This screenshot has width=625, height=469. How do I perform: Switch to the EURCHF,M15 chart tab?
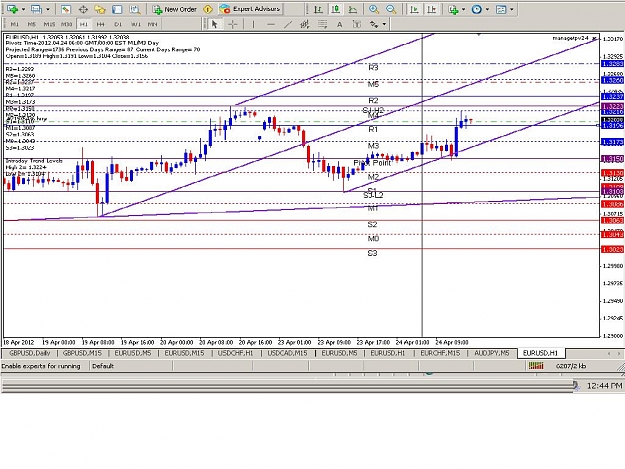click(440, 353)
